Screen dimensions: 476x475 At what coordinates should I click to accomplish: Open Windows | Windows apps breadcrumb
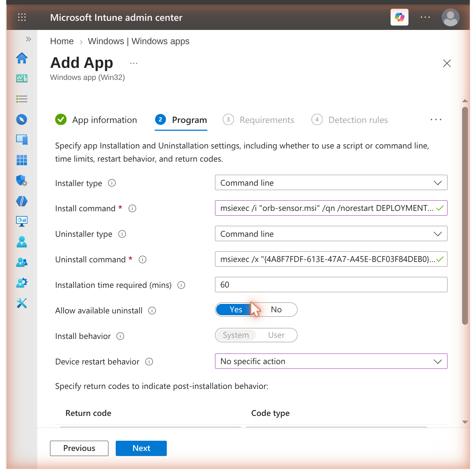[x=139, y=41]
